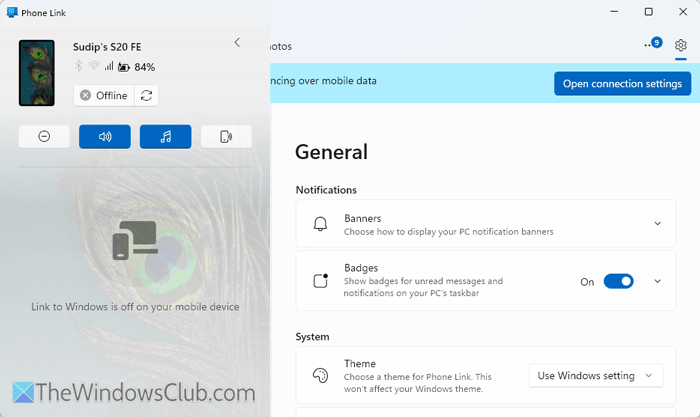Click the Theme palette icon
The height and width of the screenshot is (417, 700).
320,376
